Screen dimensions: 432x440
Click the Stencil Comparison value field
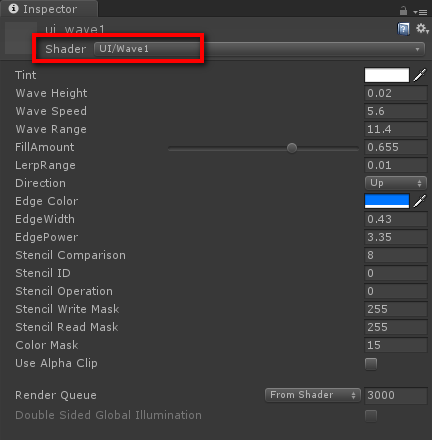coord(396,255)
